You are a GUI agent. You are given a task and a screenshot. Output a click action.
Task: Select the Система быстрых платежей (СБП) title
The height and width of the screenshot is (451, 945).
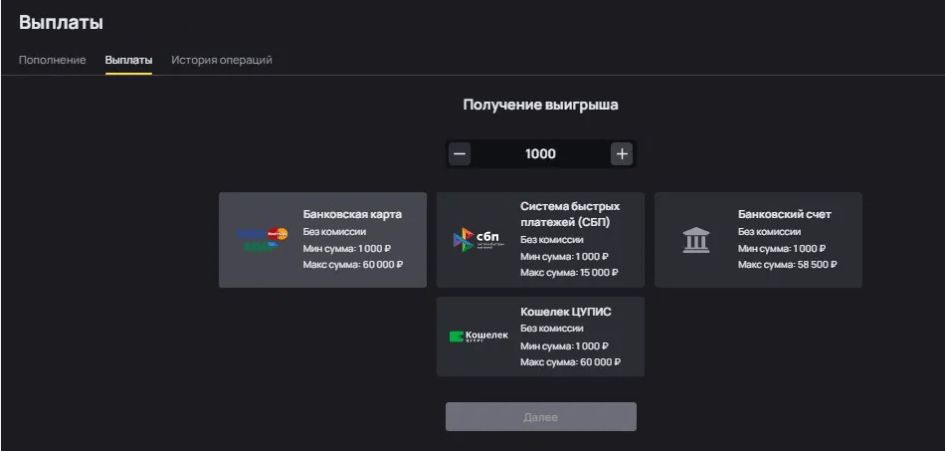(569, 213)
